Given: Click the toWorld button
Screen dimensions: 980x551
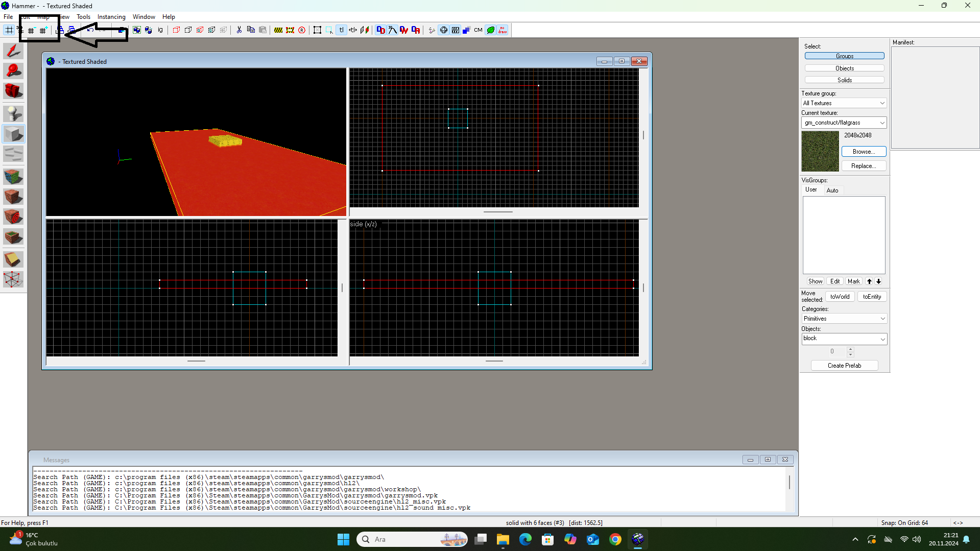Looking at the screenshot, I should (x=840, y=297).
